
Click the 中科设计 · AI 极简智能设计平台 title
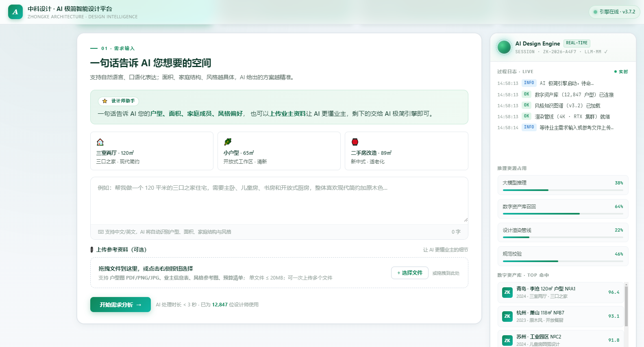click(x=70, y=9)
